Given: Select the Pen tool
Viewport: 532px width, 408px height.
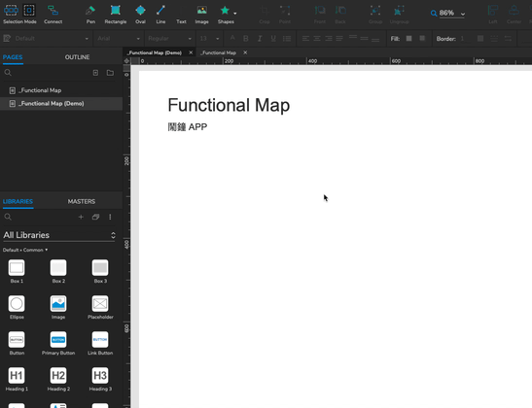Looking at the screenshot, I should [x=90, y=15].
